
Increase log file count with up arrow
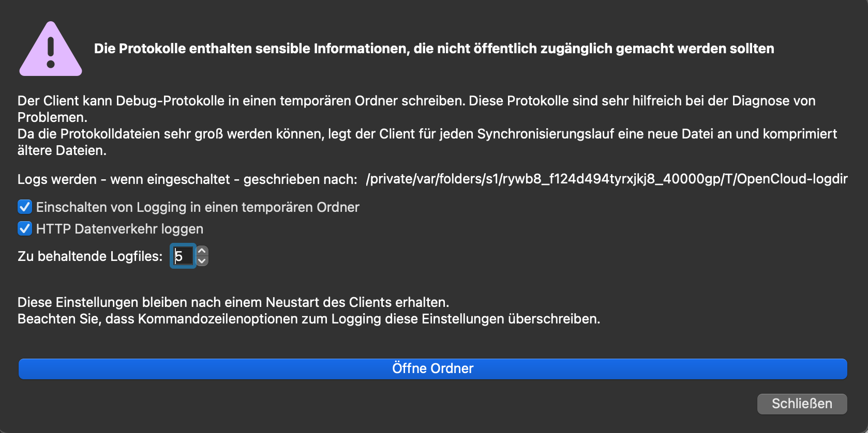[202, 251]
